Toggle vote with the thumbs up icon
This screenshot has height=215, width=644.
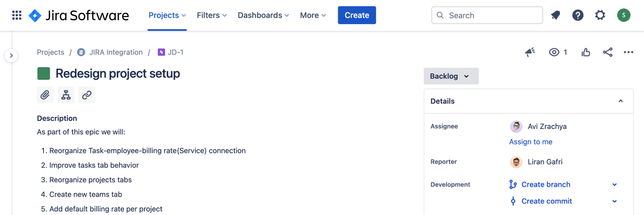coord(586,52)
